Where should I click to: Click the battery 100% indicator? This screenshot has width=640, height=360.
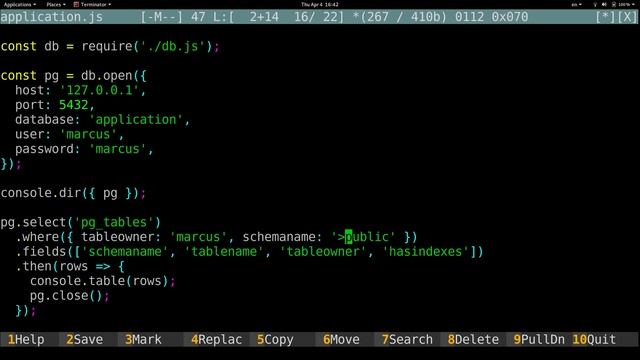[623, 4]
